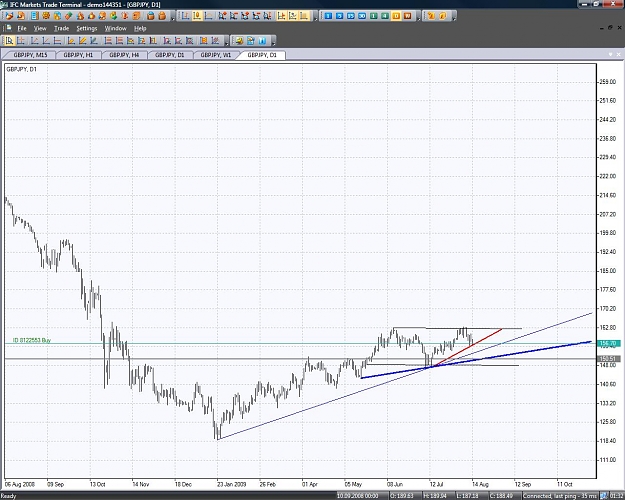Open the View menu
The image size is (625, 500).
[x=40, y=28]
